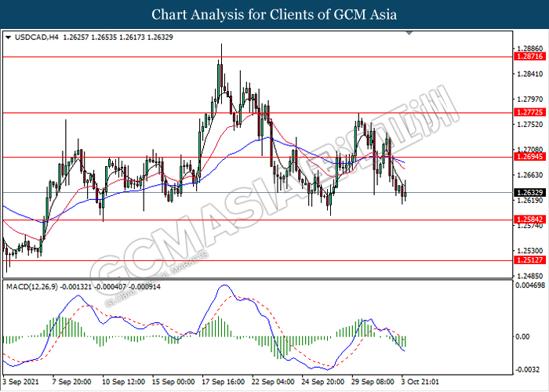Click the -0.0032 MACD scale value
The image size is (549, 392).
[527, 369]
